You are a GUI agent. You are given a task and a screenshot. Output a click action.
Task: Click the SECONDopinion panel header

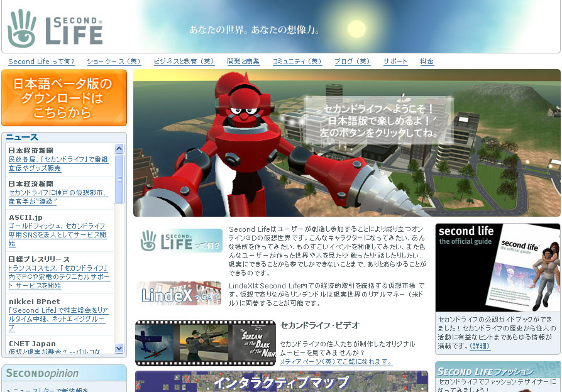click(64, 373)
